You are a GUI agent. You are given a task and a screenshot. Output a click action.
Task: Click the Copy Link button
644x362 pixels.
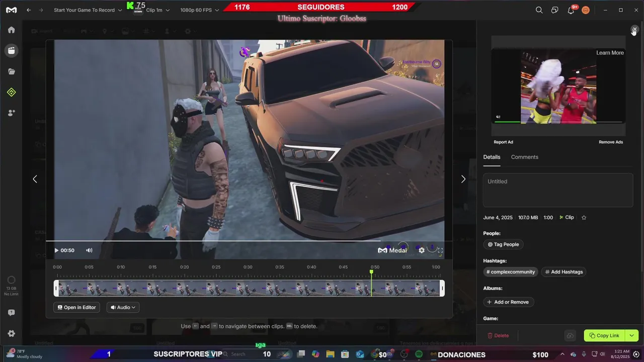(x=604, y=335)
